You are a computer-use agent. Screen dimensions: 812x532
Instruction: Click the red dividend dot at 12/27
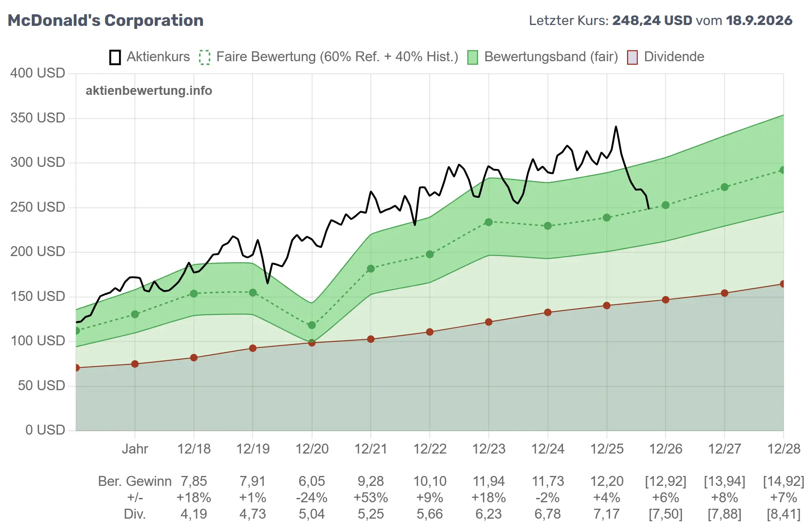[725, 293]
